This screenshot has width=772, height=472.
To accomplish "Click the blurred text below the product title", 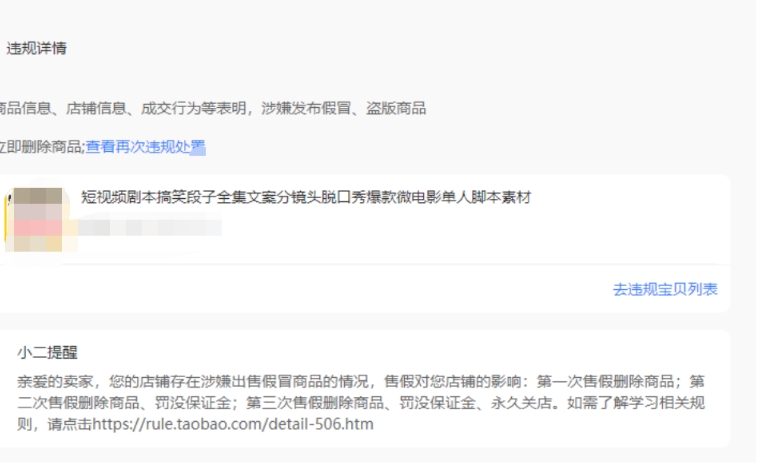I will (x=150, y=224).
